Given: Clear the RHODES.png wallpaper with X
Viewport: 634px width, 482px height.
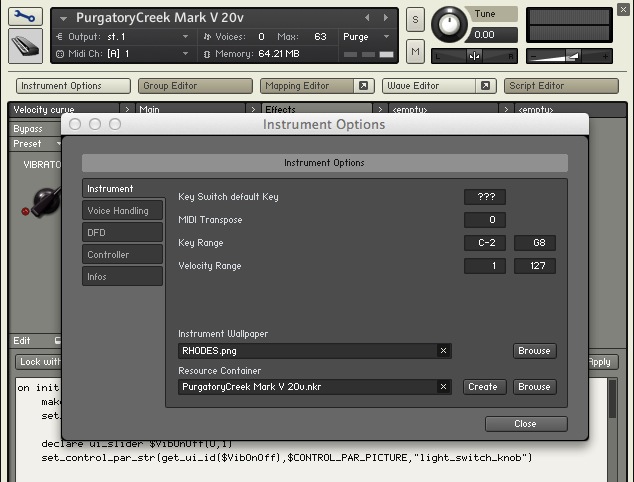Looking at the screenshot, I should 443,351.
